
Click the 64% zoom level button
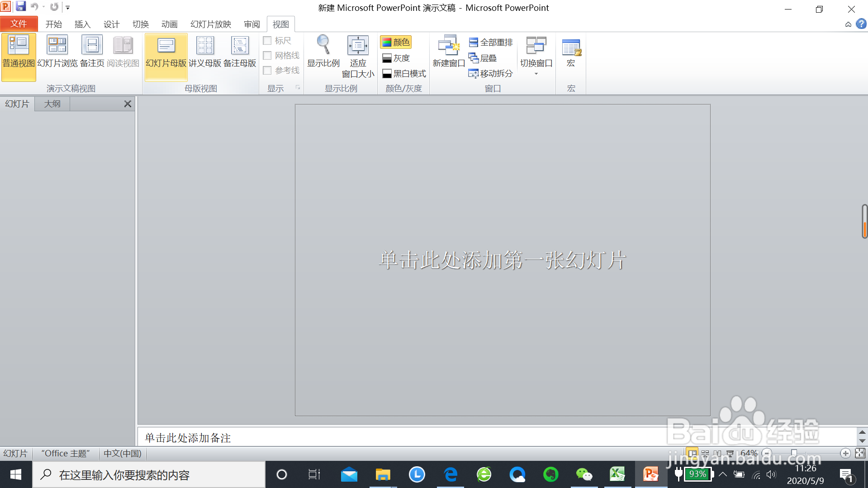[x=749, y=453]
